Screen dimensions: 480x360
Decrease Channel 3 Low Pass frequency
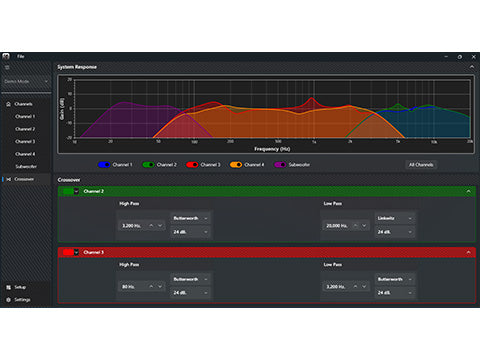point(364,287)
